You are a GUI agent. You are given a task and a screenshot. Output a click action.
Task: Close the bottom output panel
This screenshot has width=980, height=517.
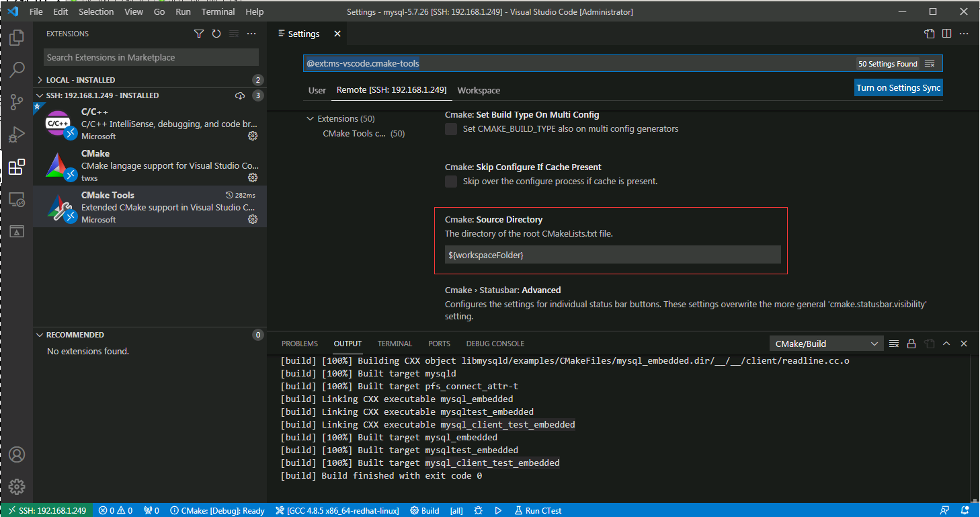coord(964,344)
